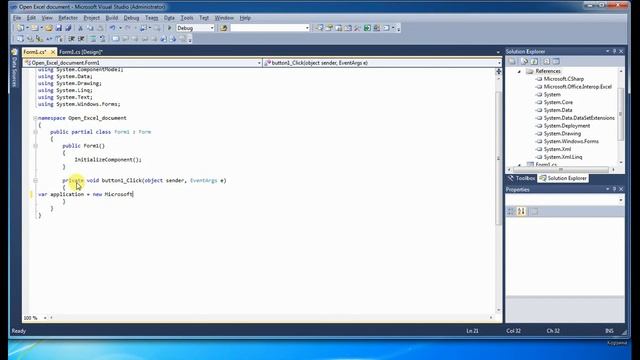Switch to the Toolbox tab
Image resolution: width=640 pixels, height=360 pixels.
(522, 178)
